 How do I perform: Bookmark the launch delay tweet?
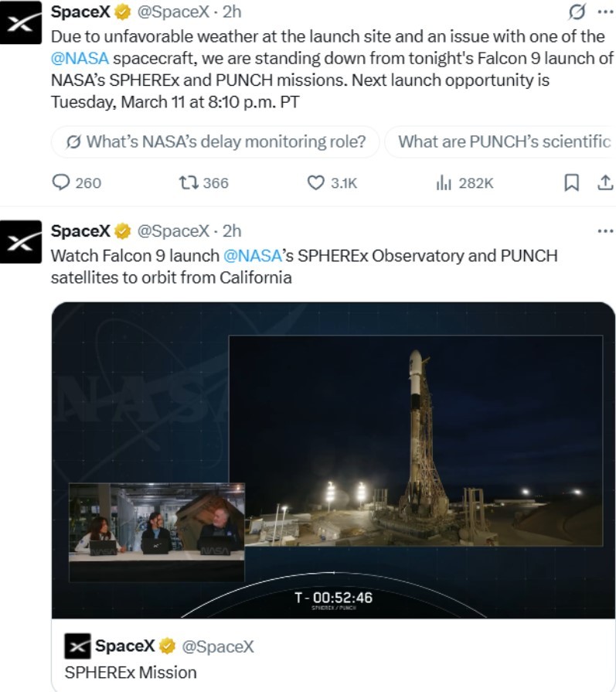point(571,182)
